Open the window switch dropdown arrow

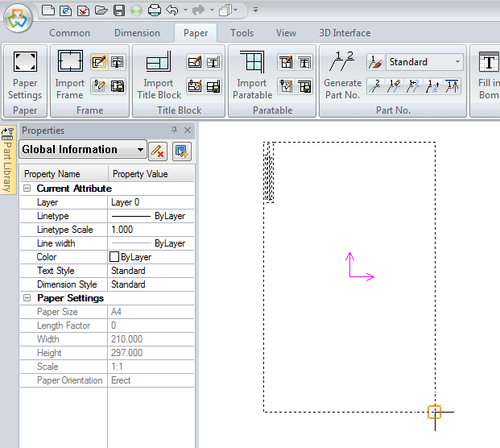[236, 10]
